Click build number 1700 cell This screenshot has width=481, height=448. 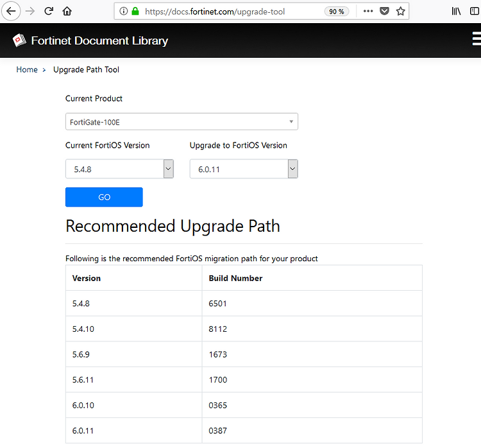click(x=312, y=380)
